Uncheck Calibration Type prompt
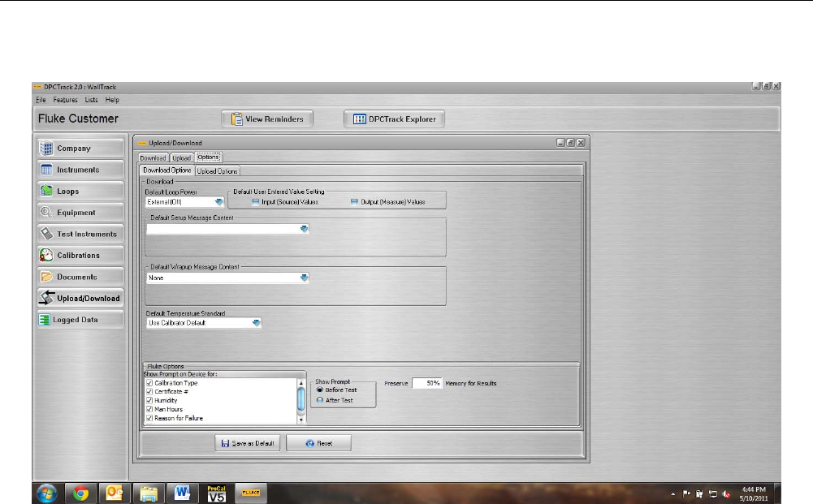This screenshot has height=504, width=813. click(149, 383)
